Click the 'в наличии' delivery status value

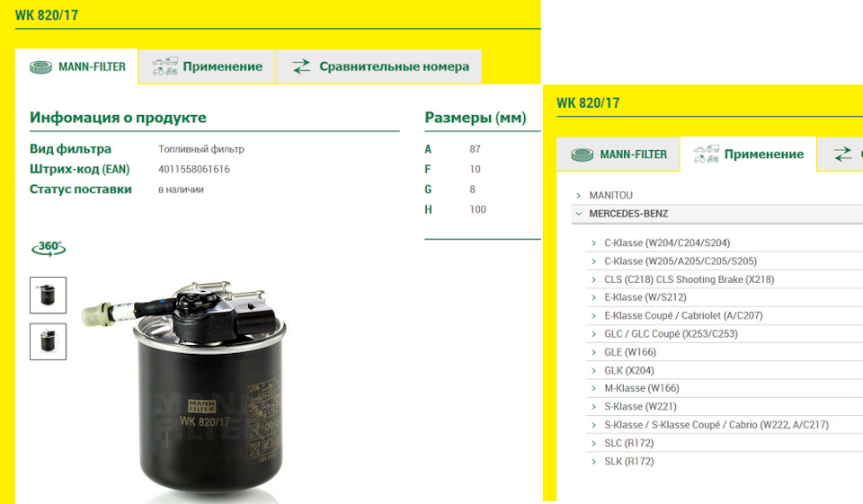181,190
